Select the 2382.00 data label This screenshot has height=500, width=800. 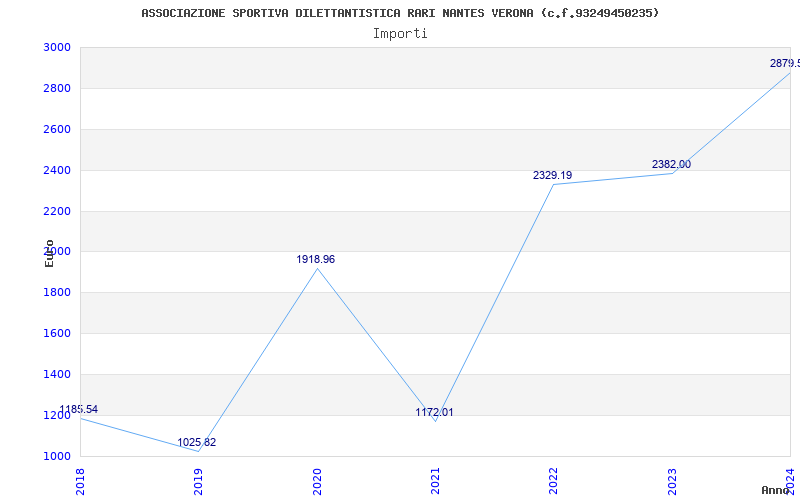[x=671, y=164]
